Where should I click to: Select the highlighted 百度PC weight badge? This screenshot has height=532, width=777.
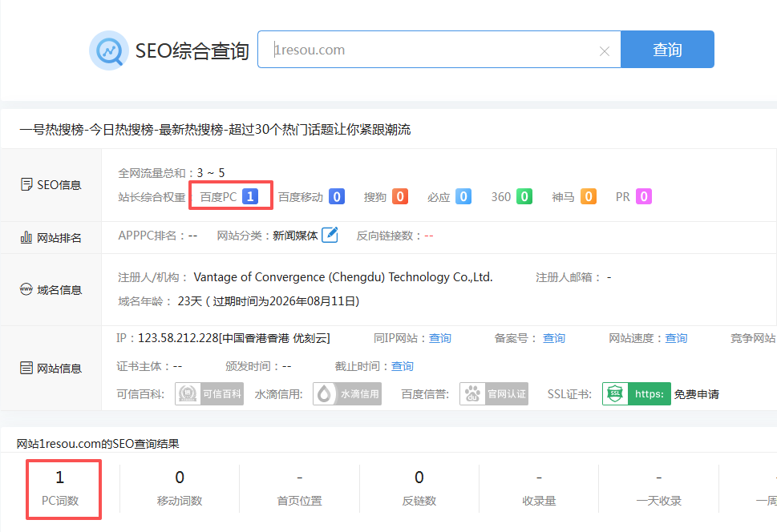point(230,195)
